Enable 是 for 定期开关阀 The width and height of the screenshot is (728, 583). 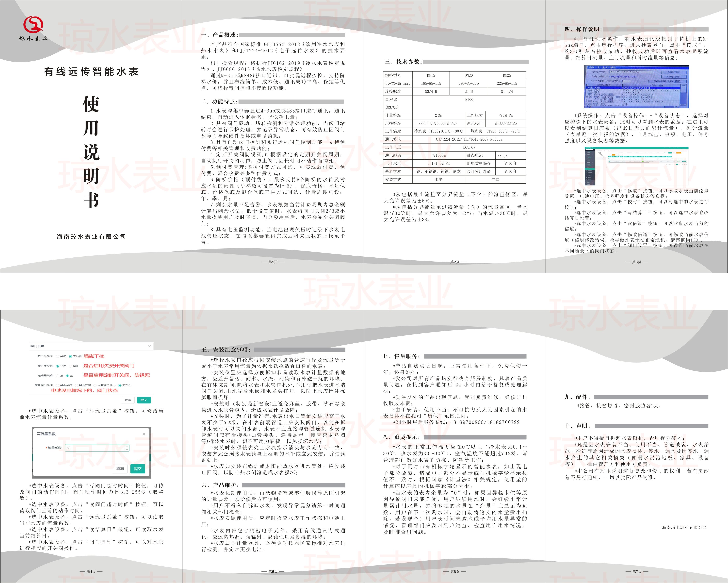click(58, 376)
